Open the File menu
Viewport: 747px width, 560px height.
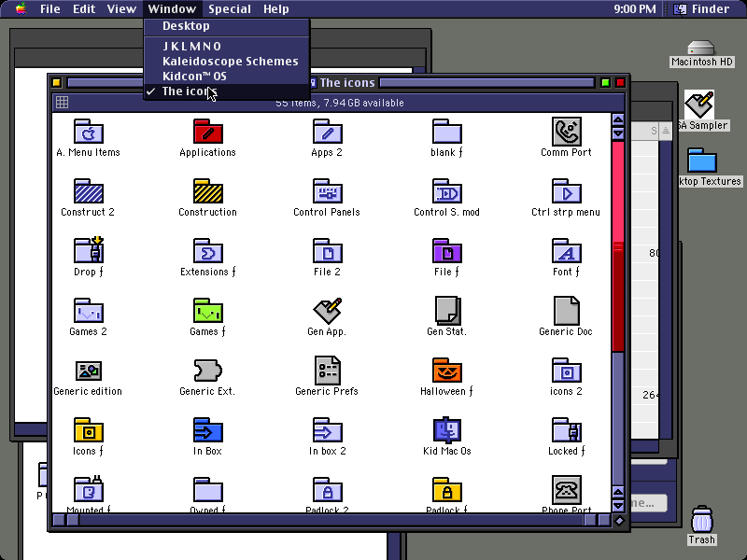pyautogui.click(x=50, y=9)
